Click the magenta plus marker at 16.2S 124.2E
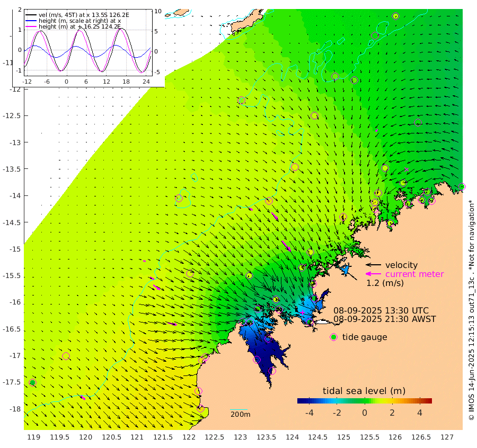 tap(303, 312)
